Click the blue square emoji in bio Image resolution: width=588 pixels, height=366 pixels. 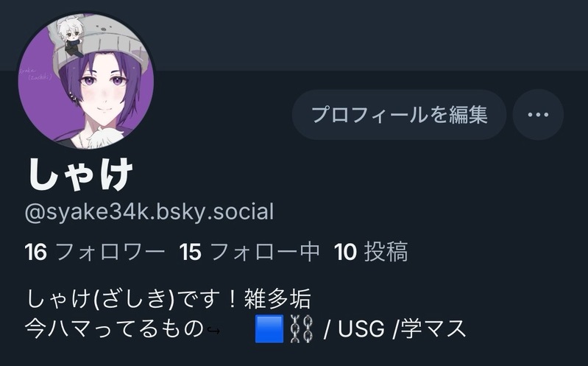(269, 329)
